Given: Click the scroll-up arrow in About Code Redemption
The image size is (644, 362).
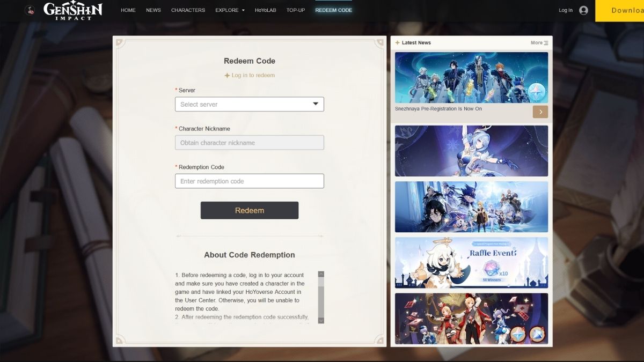Looking at the screenshot, I should click(x=321, y=274).
